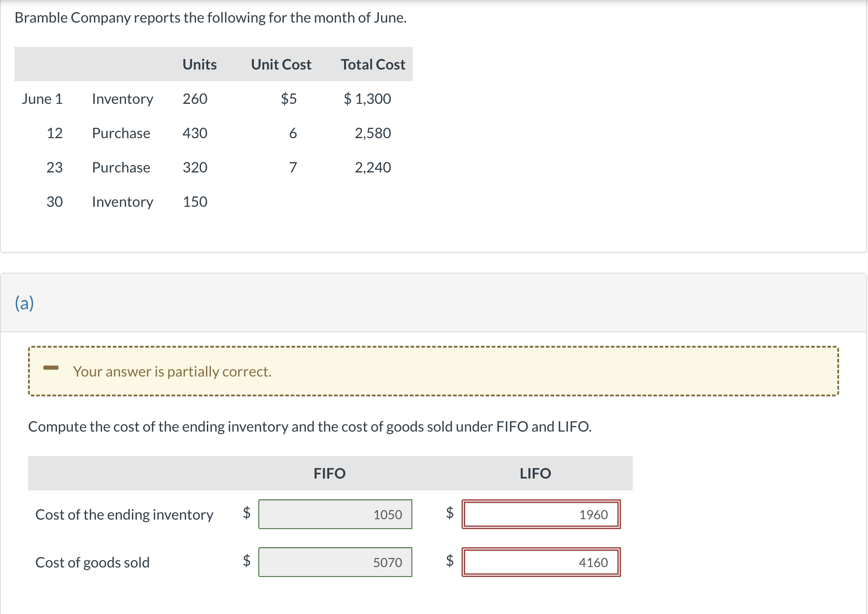
Task: Click the Total Cost column header
Action: (x=373, y=65)
